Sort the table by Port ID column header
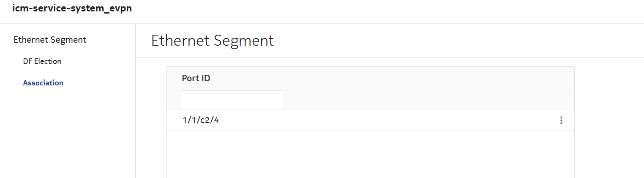The height and width of the screenshot is (178, 644). coord(196,78)
